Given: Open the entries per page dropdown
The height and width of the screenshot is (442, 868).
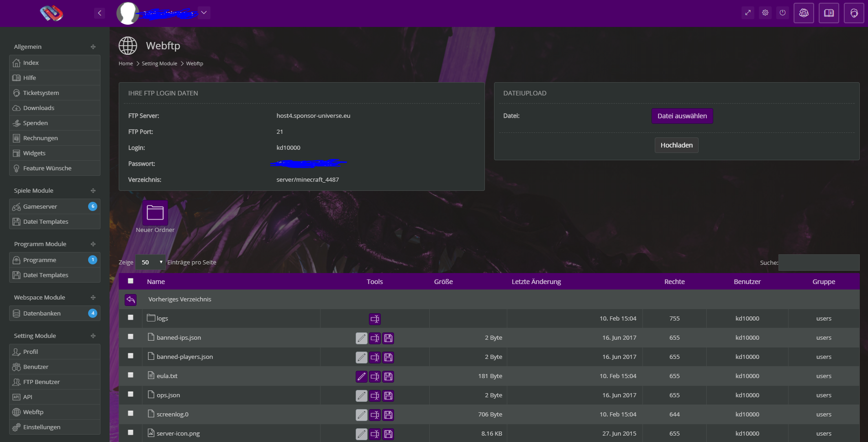Looking at the screenshot, I should click(151, 262).
